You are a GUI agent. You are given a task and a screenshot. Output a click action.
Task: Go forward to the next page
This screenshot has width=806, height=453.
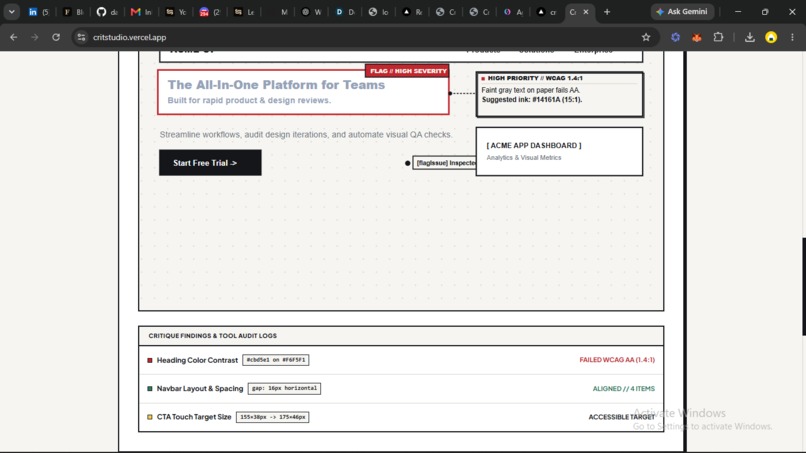pyautogui.click(x=34, y=37)
